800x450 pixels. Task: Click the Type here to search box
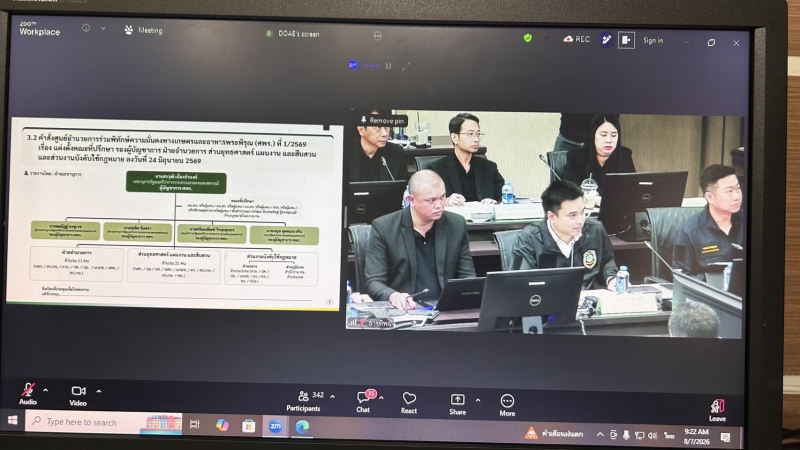(x=103, y=422)
